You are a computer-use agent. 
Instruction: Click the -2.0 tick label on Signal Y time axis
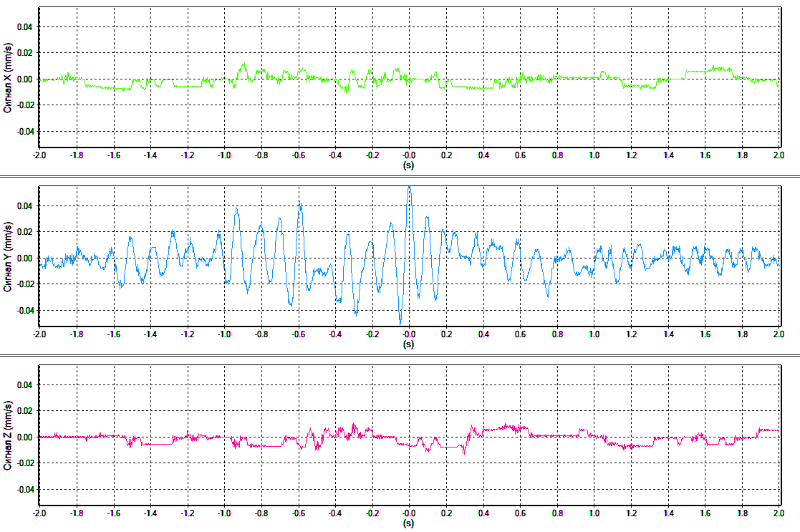(x=39, y=334)
